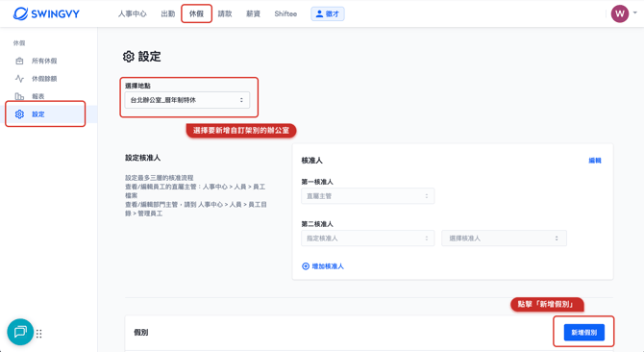Open the 出勤 tab

(x=167, y=13)
